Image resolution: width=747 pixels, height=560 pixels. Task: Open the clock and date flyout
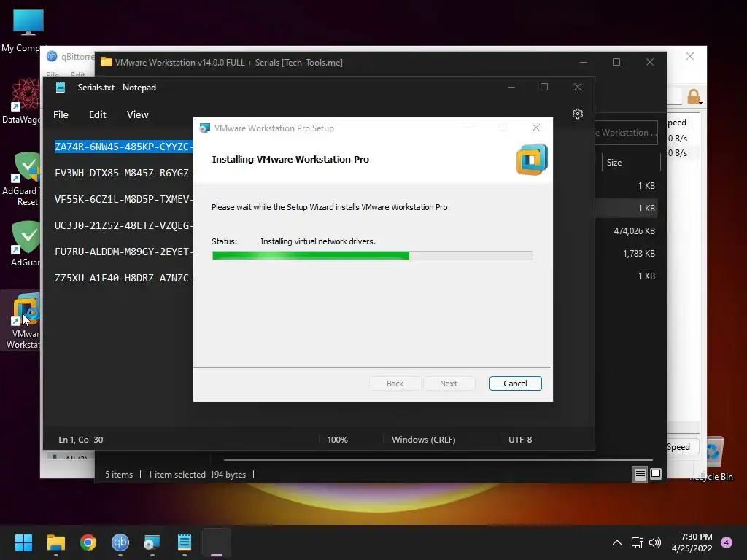692,542
